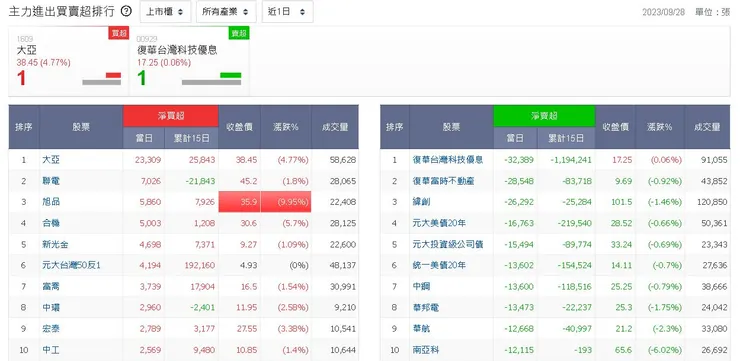Viewport: 740px width, 361px height.
Task: Click value 192,160 in 元大台灣50反1 row
Action: tap(199, 266)
